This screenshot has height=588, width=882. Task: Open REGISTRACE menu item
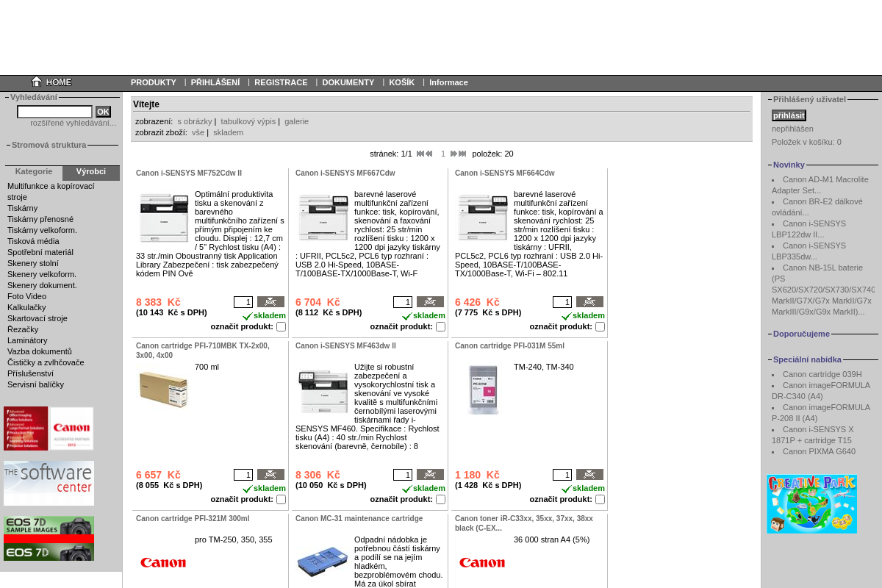(281, 82)
